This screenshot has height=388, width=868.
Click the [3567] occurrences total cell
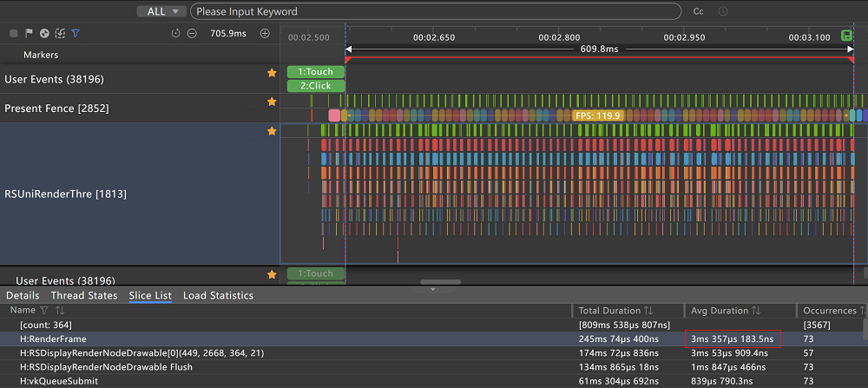(818, 325)
